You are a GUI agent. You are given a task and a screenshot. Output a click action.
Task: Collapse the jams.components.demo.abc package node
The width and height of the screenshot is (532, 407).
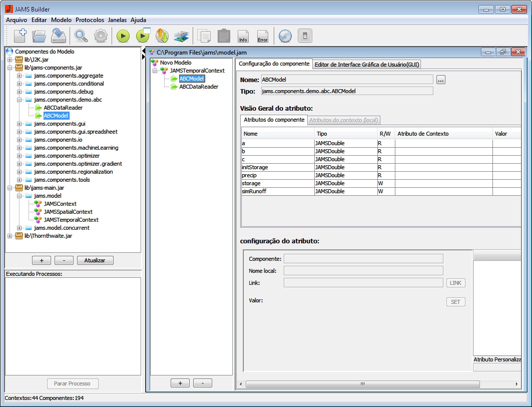pos(19,100)
